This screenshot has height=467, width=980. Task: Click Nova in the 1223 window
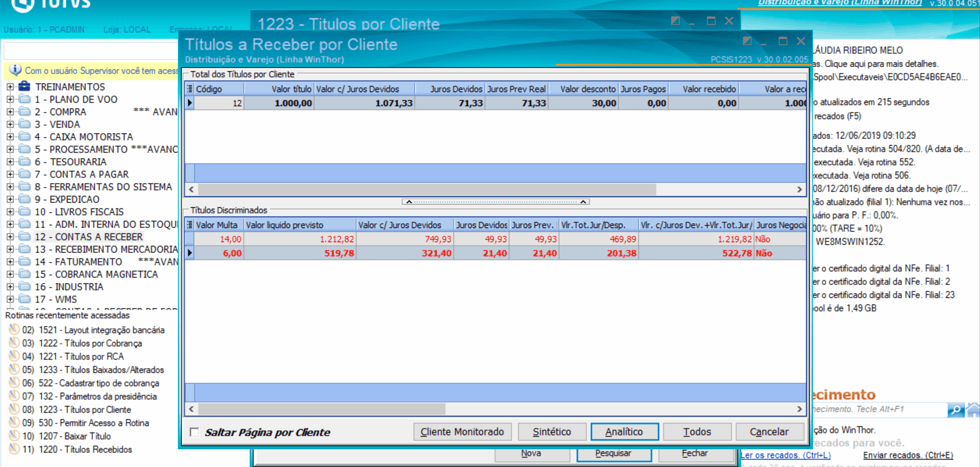[532, 453]
